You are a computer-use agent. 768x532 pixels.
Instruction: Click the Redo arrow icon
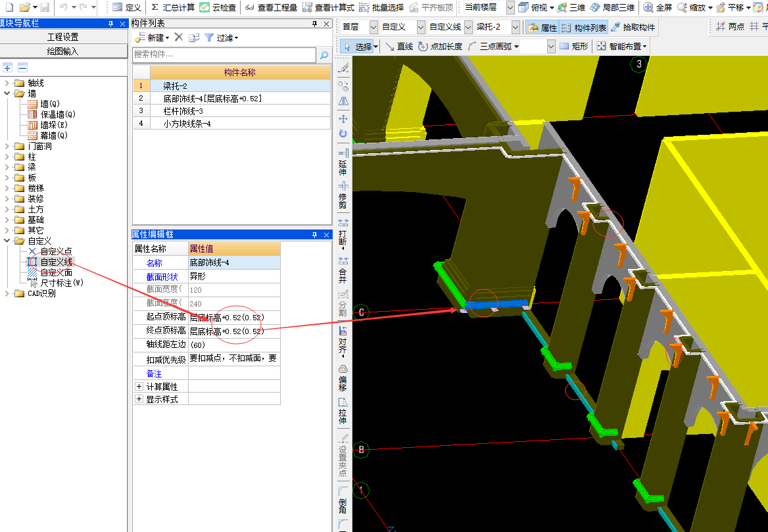(83, 7)
